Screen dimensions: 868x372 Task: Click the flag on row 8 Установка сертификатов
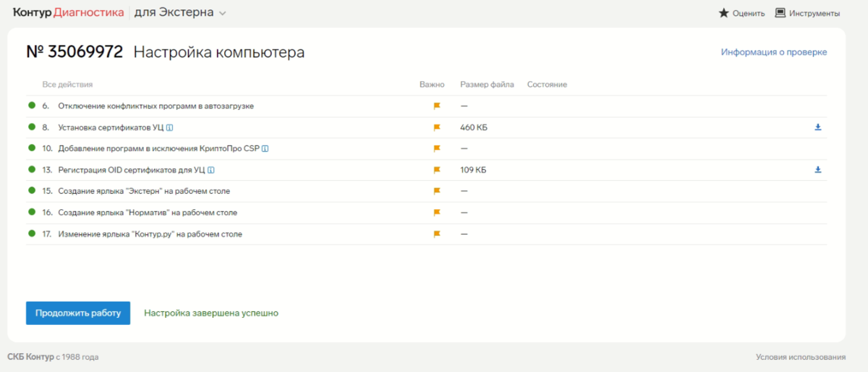tap(436, 127)
